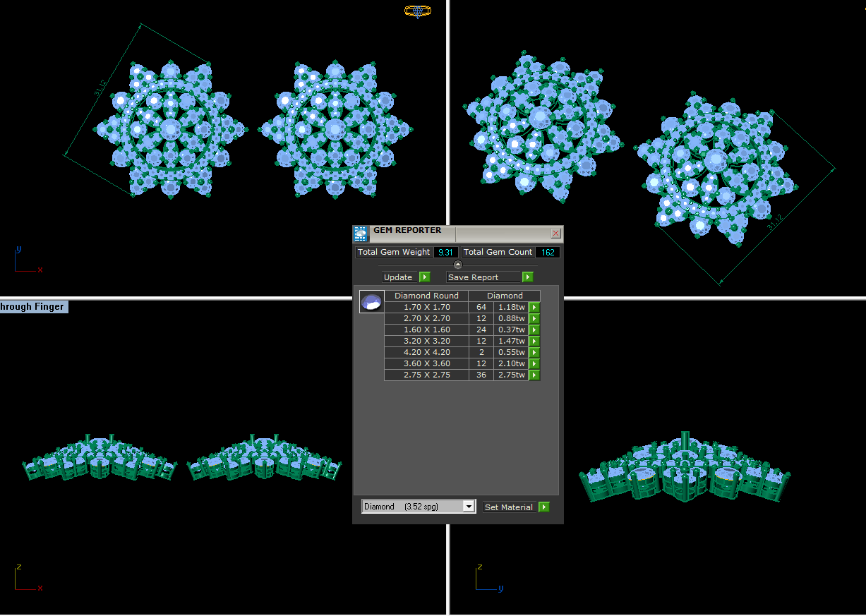Select the 3.60 X 3.60 size cell
The height and width of the screenshot is (616, 866).
tap(426, 363)
